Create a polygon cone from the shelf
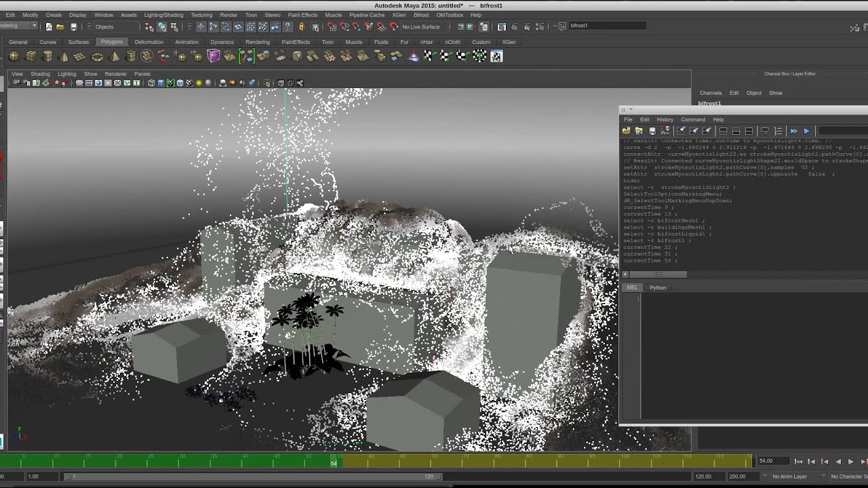Viewport: 868px width, 488px height. point(64,56)
